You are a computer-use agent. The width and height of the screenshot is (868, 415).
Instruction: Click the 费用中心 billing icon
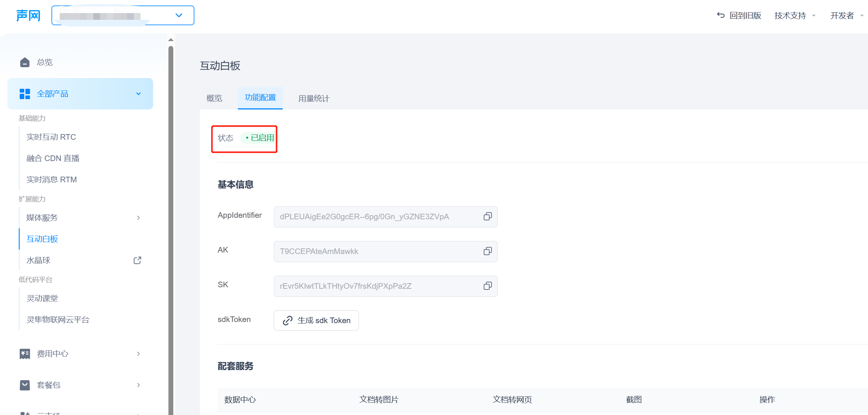(25, 354)
